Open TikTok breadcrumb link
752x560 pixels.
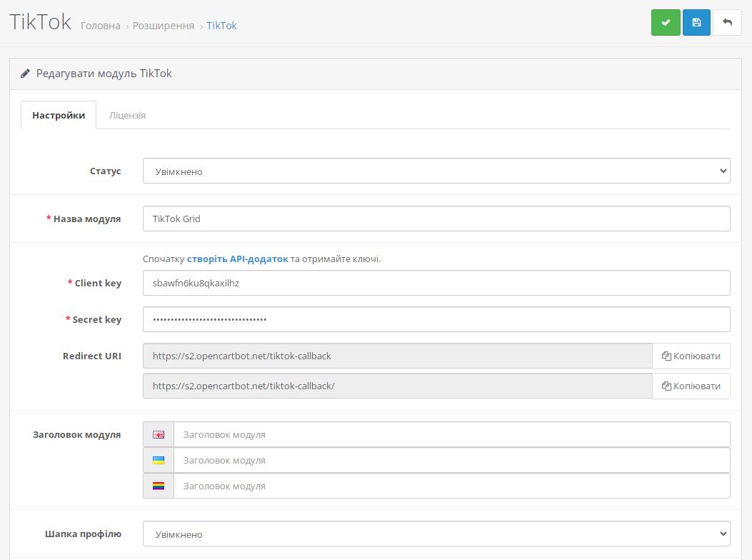point(221,26)
